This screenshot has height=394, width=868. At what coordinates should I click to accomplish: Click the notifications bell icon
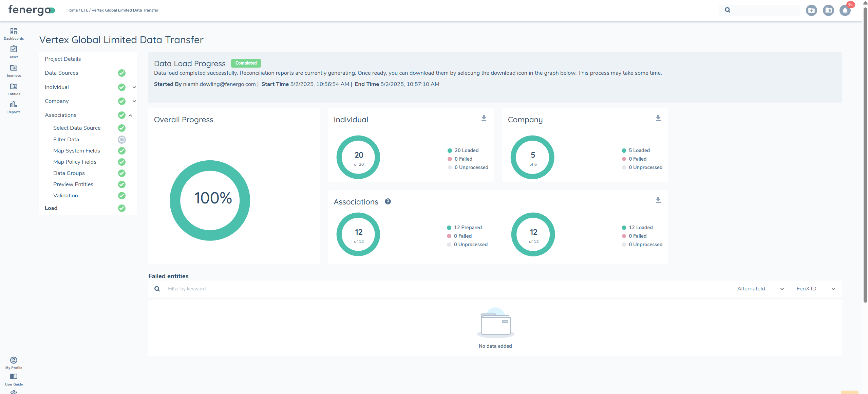point(845,11)
